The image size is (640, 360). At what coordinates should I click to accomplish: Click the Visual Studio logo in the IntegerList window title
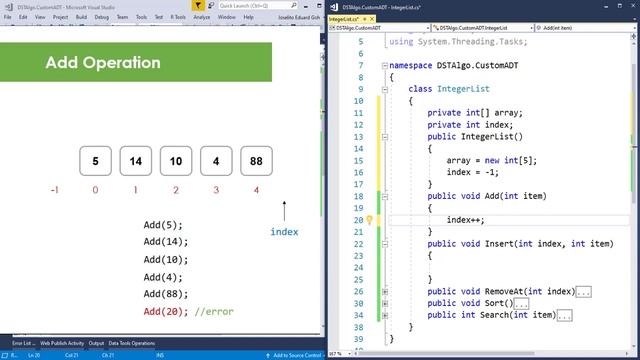click(334, 7)
